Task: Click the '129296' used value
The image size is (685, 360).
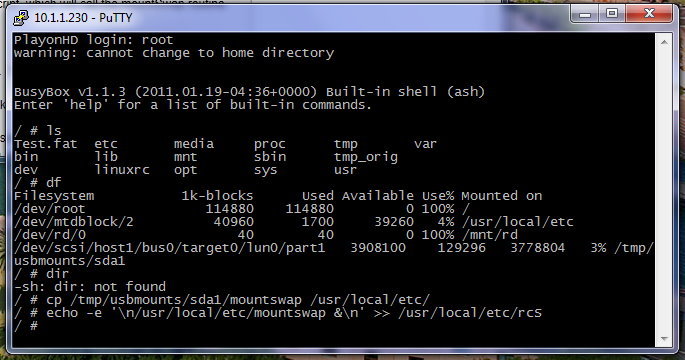Action: [x=462, y=248]
